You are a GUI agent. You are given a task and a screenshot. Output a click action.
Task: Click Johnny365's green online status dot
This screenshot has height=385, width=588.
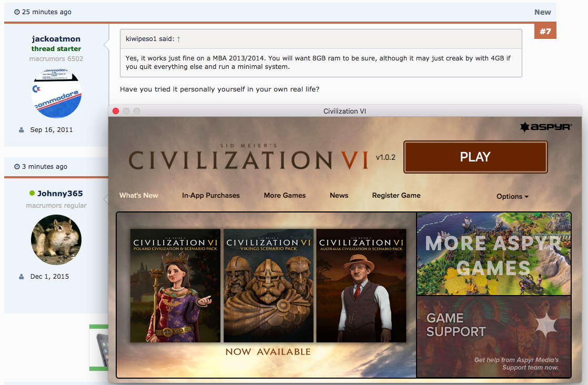click(x=32, y=193)
